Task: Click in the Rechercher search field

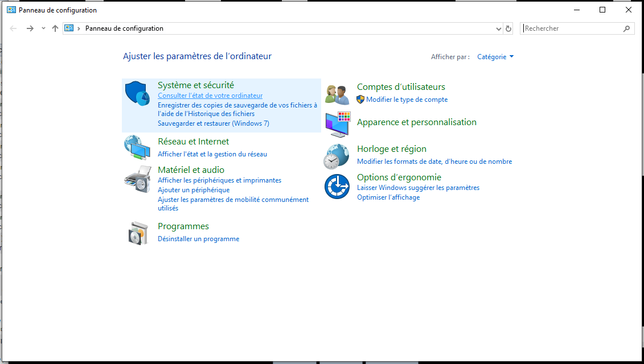Action: coord(571,28)
